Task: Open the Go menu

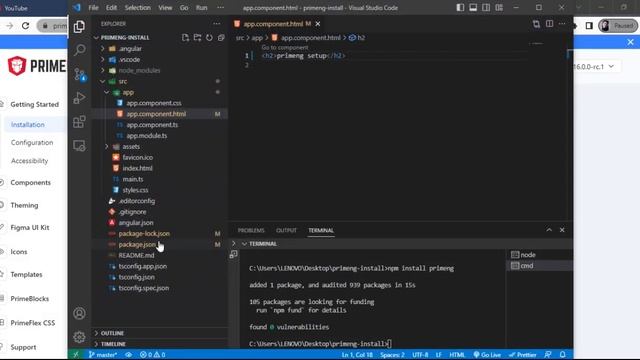Action: tap(184, 8)
